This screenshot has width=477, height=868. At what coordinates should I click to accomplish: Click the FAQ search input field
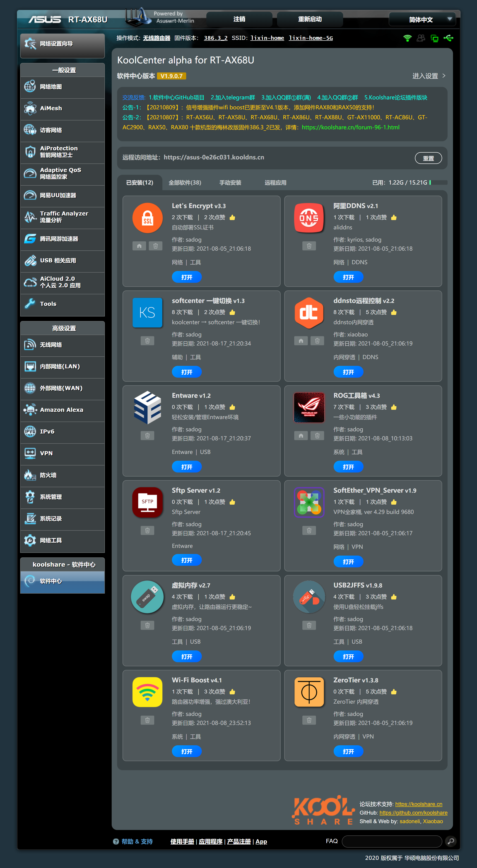click(x=392, y=841)
